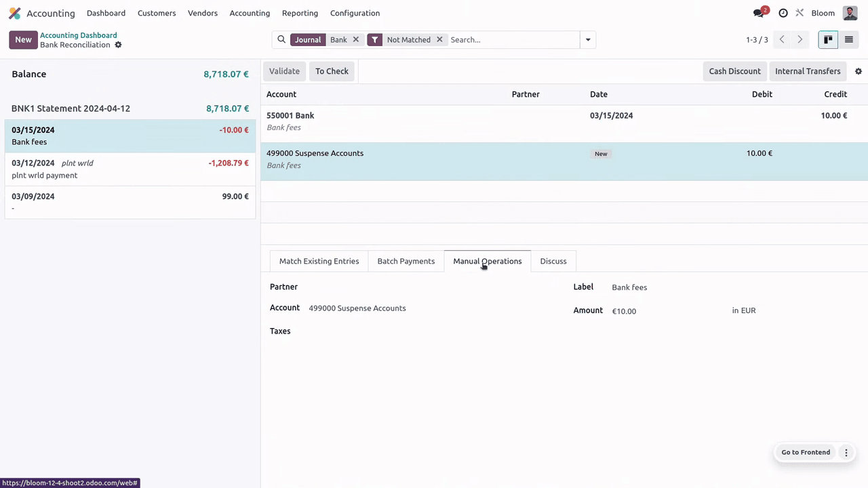Open the Configuration menu
Screen dimensions: 868x488
click(355, 13)
